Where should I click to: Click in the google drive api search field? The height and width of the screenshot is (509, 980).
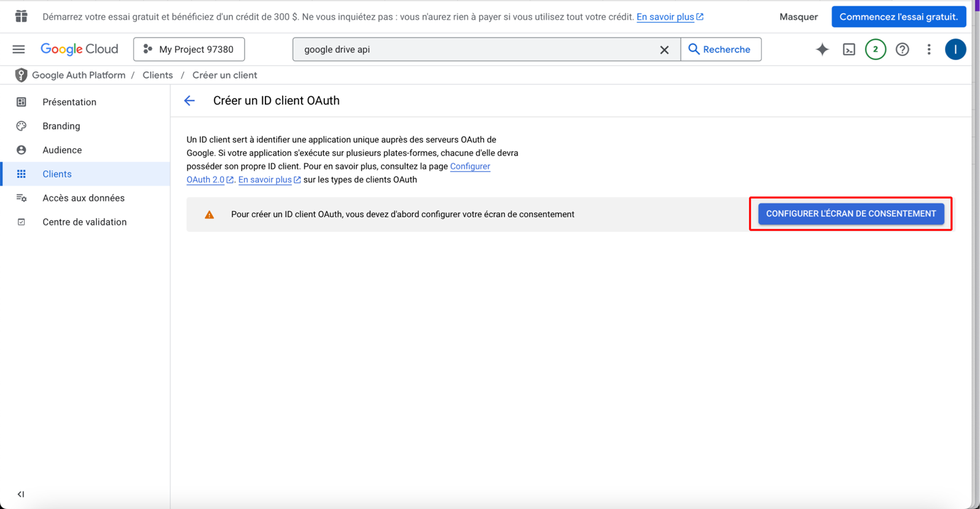473,49
